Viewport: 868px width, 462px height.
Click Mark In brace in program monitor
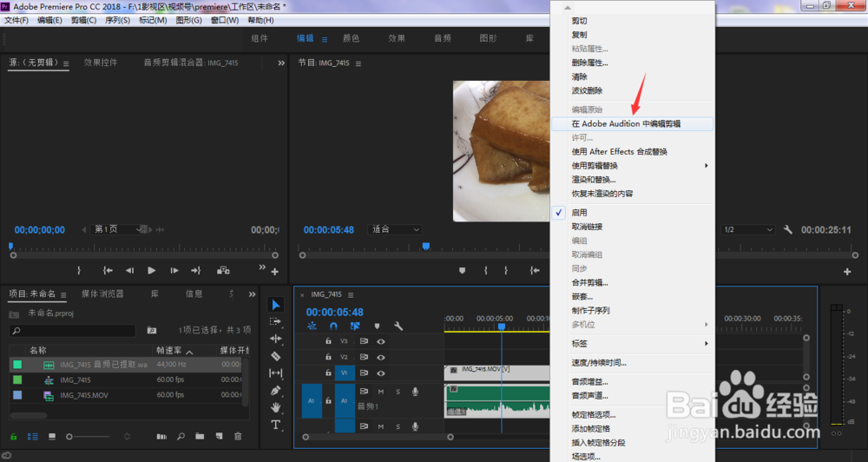[485, 270]
